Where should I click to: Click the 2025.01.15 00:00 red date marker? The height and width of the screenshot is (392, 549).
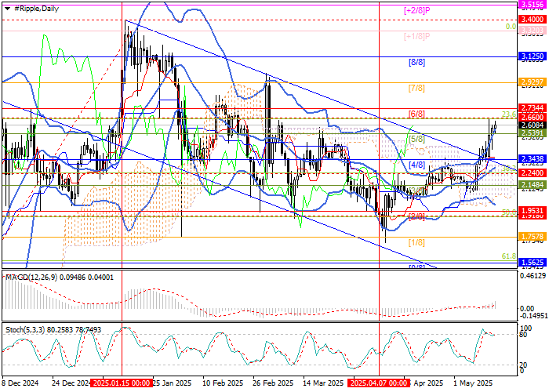(x=121, y=383)
